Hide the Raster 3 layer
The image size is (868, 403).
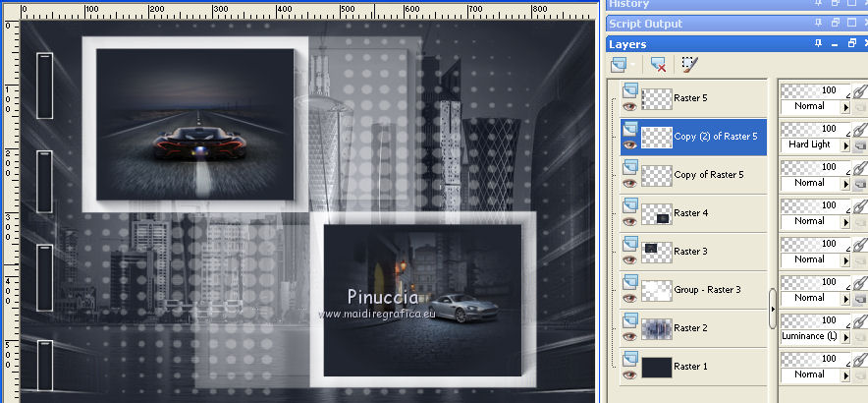click(629, 259)
